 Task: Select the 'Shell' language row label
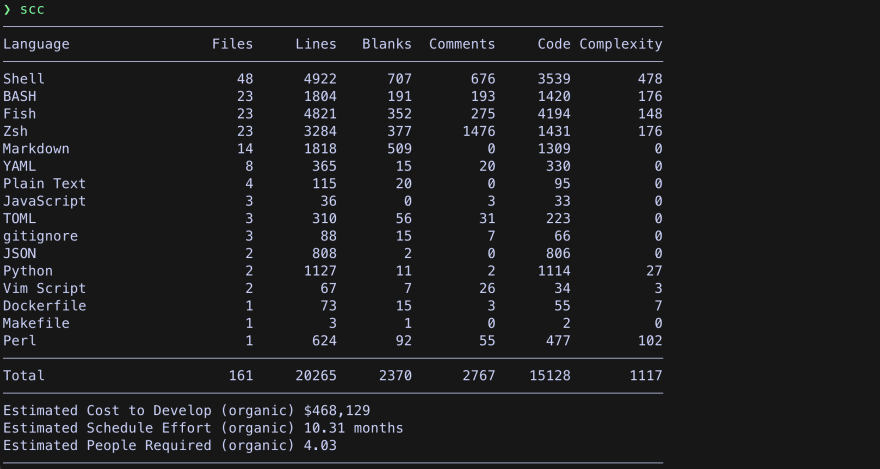tap(24, 79)
